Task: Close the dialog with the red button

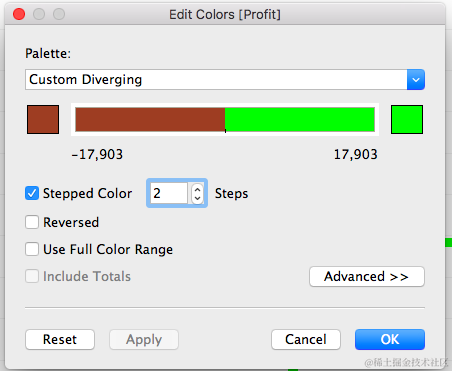Action: (19, 14)
